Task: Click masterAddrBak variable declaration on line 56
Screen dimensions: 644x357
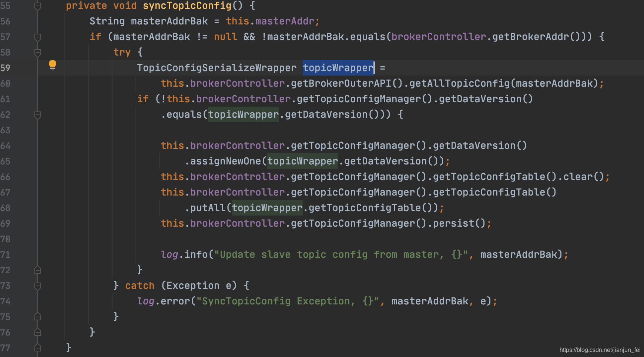Action: (169, 21)
